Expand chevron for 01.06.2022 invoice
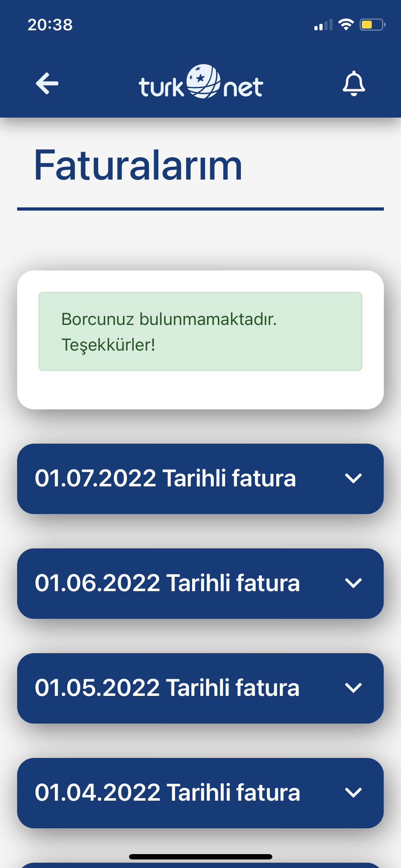The width and height of the screenshot is (401, 868). coord(353,583)
